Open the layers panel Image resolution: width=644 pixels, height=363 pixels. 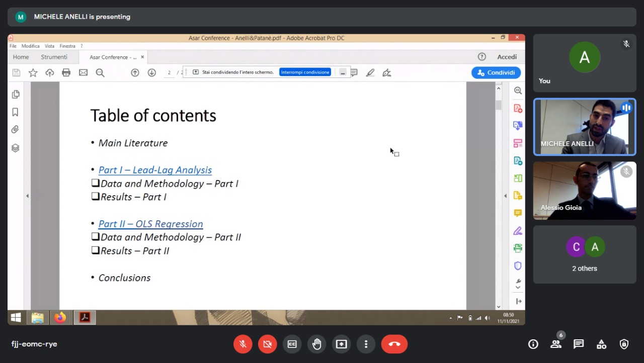16,148
